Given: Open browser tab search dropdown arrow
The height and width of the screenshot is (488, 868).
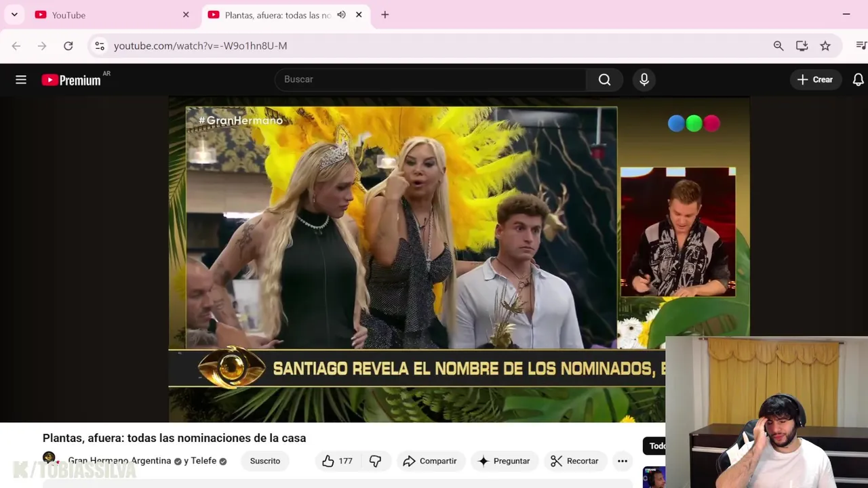Looking at the screenshot, I should tap(14, 14).
